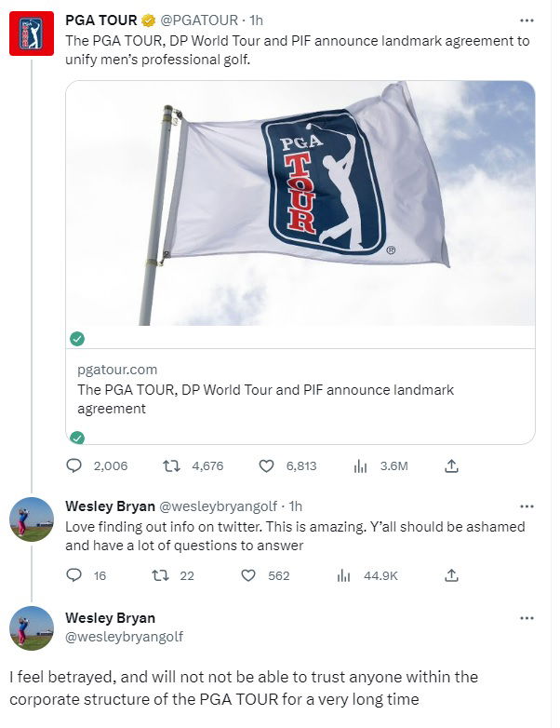Share Wesley Bryan's first reply tweet
This screenshot has height=728, width=560.
click(451, 575)
